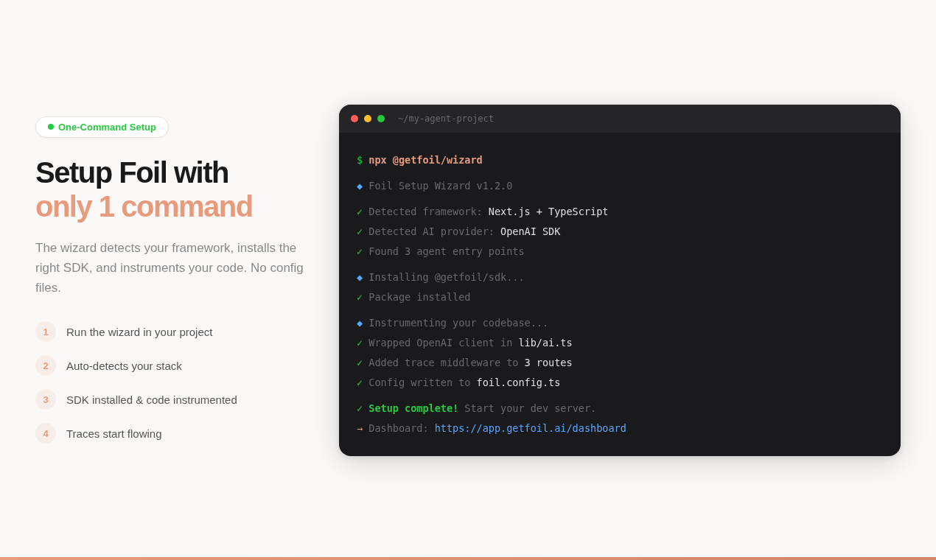Click the wizard description paragraph
Viewport: 936px width, 560px height.
pos(170,268)
